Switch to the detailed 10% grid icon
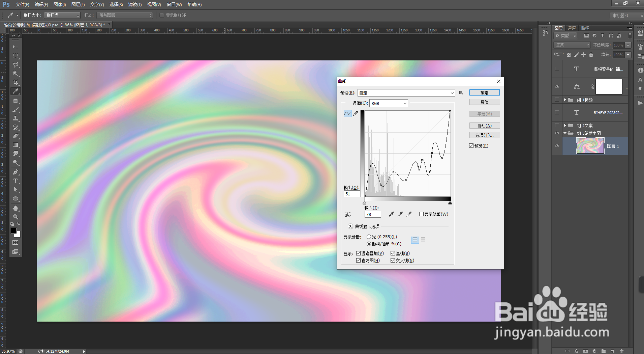This screenshot has width=644, height=354. click(x=423, y=240)
